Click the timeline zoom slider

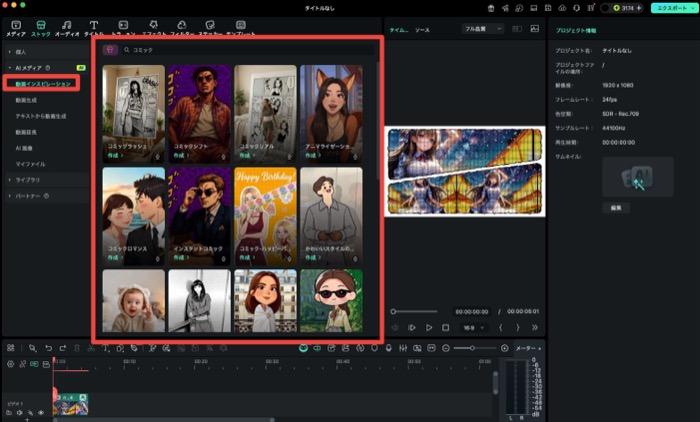(x=475, y=348)
